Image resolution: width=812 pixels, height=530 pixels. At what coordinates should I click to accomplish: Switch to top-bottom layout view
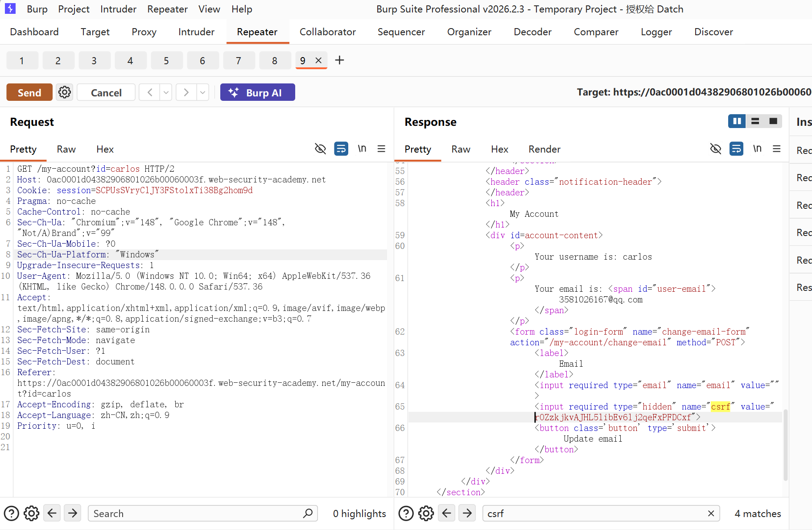755,121
